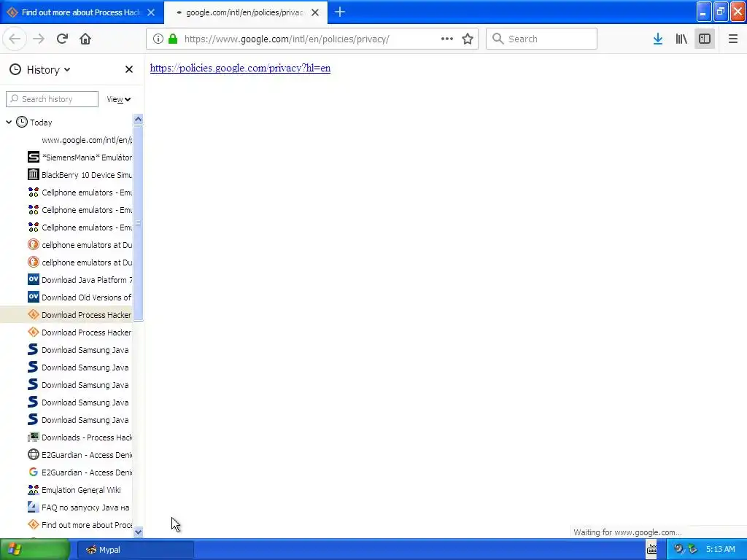
Task: Bookmark this page with the star
Action: [x=468, y=39]
